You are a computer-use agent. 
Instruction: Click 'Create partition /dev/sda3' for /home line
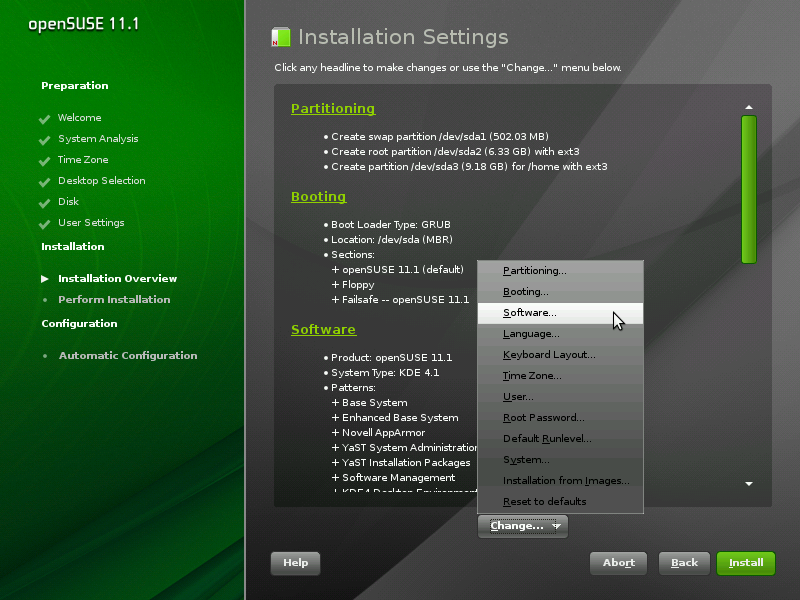[469, 167]
